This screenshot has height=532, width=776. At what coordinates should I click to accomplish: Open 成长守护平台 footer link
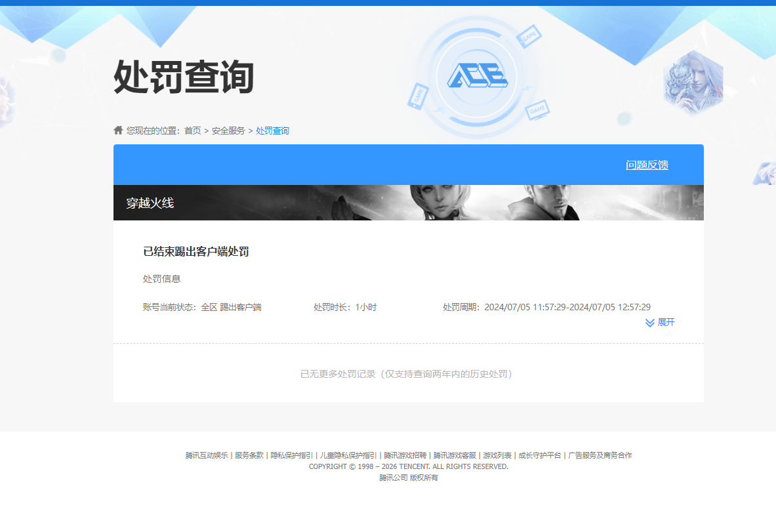[x=539, y=455]
